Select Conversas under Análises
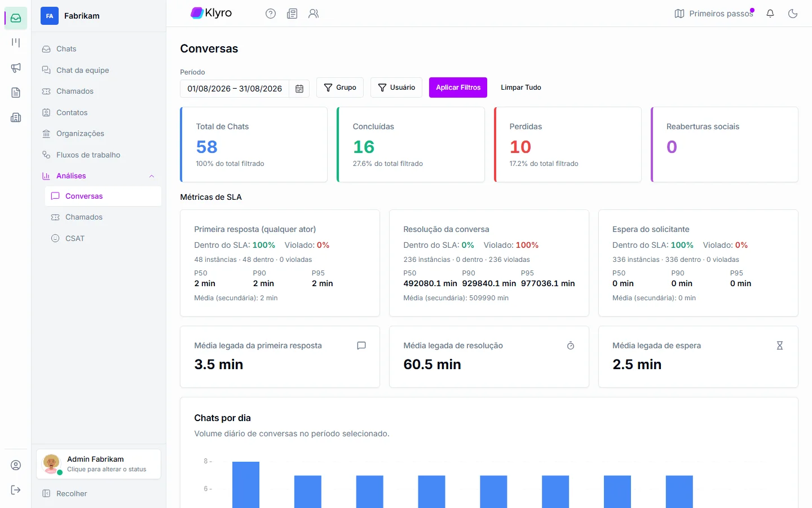Screen dimensions: 812x508 [x=103, y=196]
